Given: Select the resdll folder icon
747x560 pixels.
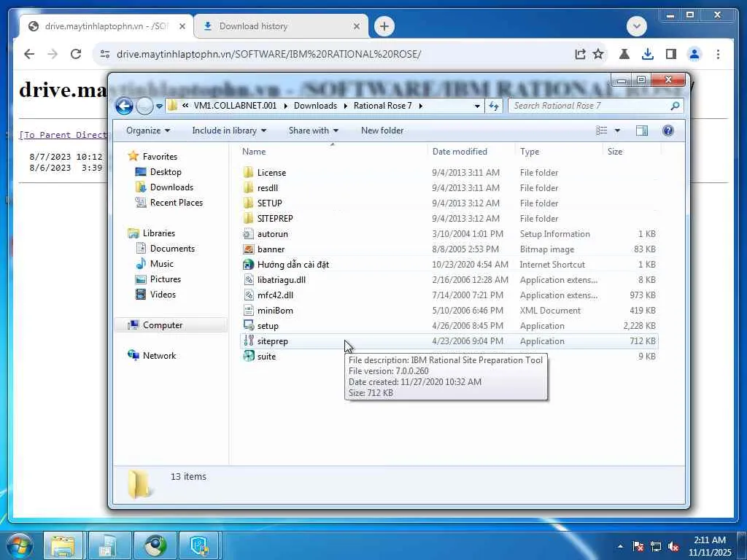Looking at the screenshot, I should (x=248, y=187).
